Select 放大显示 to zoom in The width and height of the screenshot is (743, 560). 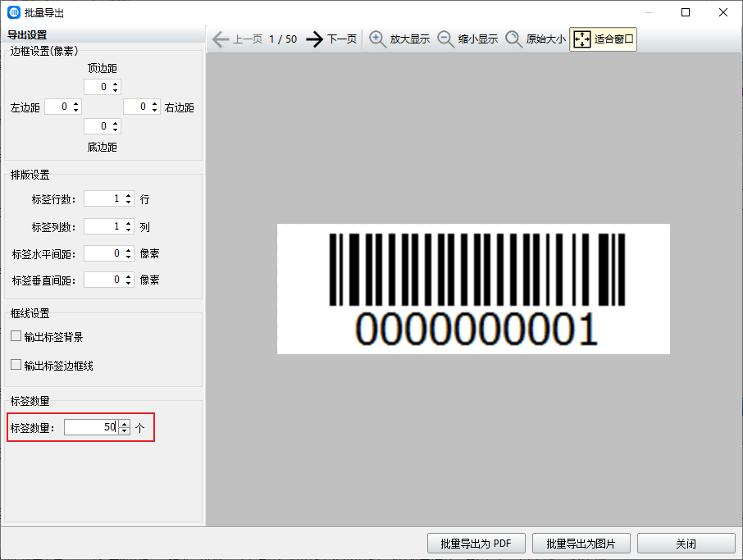click(410, 39)
